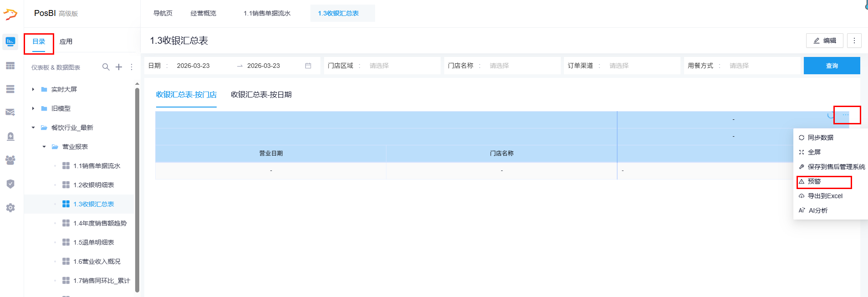The width and height of the screenshot is (868, 297).
Task: Click the directory tree vertical scrollbar
Action: [x=137, y=189]
